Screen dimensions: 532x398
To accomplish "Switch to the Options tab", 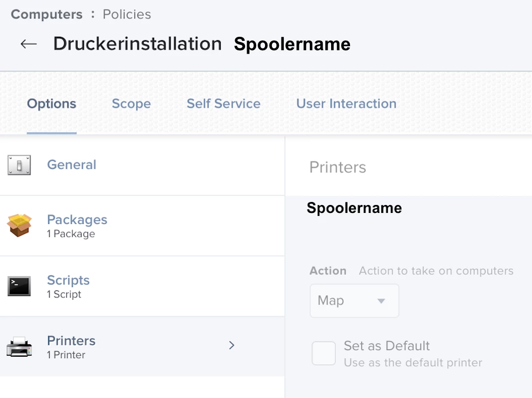I will [52, 104].
